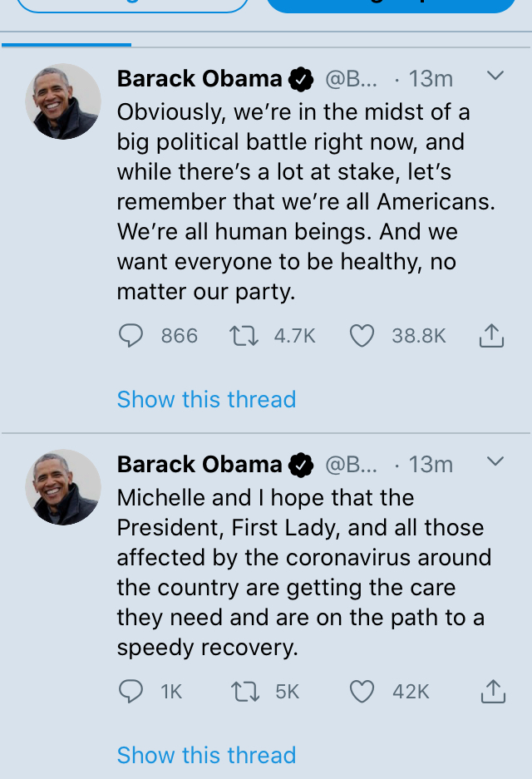Image resolution: width=532 pixels, height=779 pixels.
Task: Share the 'big political battle' tweet
Action: tap(491, 335)
